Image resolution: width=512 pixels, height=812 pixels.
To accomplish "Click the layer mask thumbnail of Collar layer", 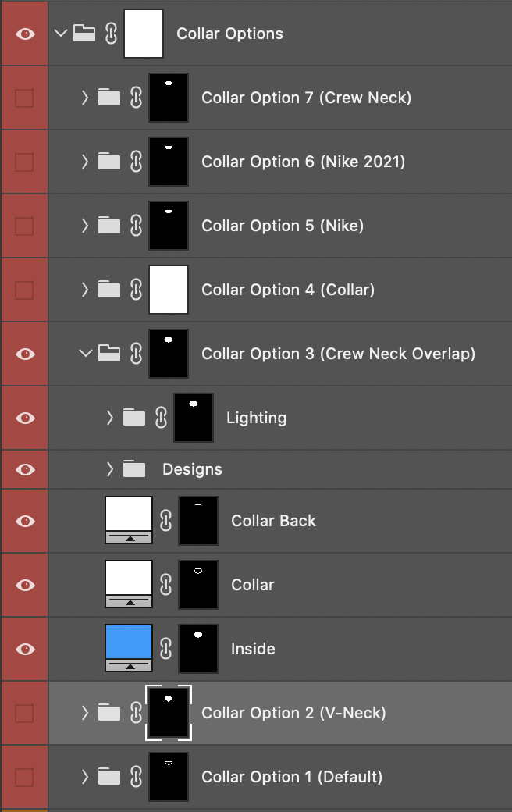I will tap(198, 585).
